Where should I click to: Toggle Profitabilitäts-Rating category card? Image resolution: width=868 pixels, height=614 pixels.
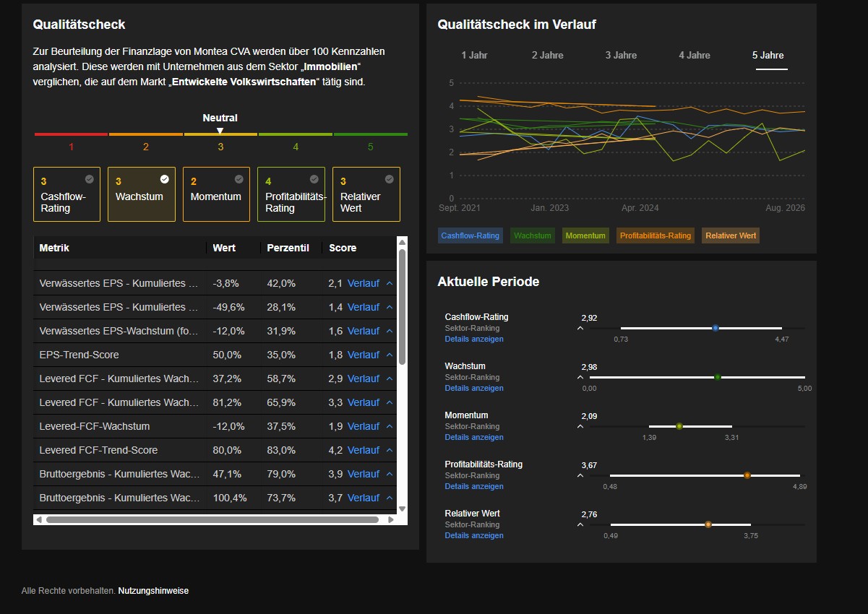pyautogui.click(x=291, y=194)
